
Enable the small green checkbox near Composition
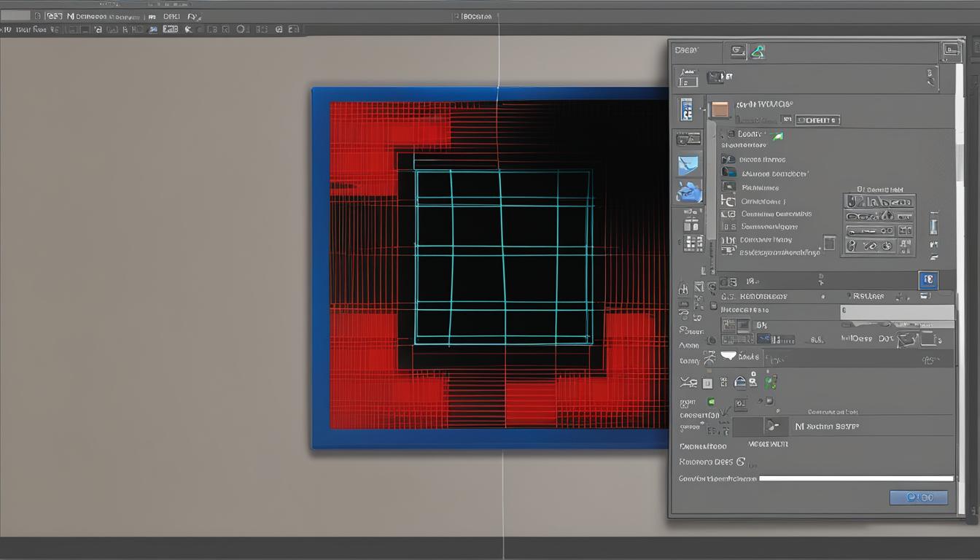click(712, 403)
